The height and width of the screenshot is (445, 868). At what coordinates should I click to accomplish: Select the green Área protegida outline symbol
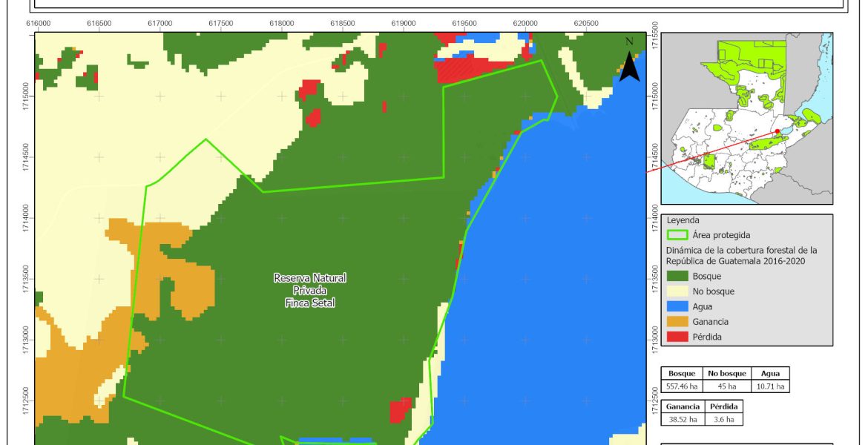(677, 235)
